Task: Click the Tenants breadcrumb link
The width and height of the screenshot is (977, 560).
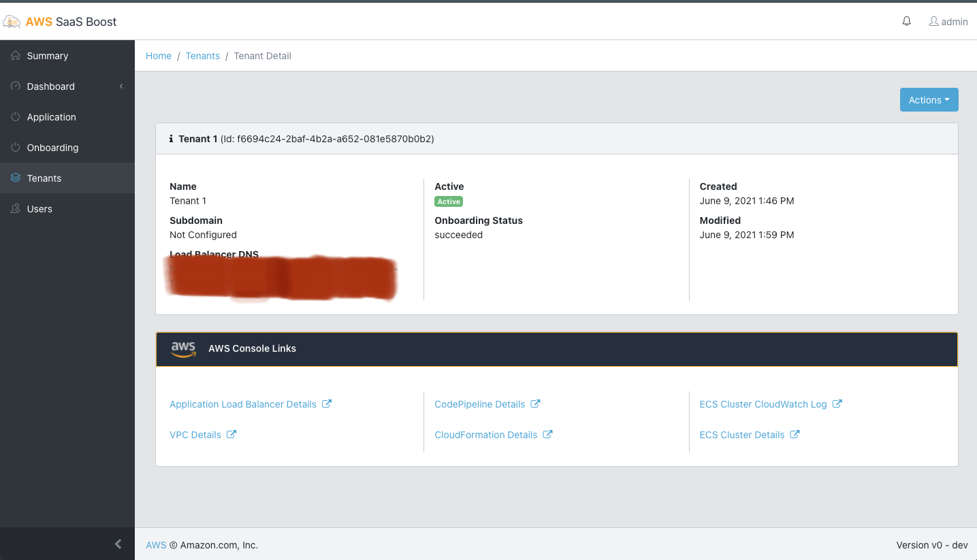Action: pyautogui.click(x=203, y=56)
